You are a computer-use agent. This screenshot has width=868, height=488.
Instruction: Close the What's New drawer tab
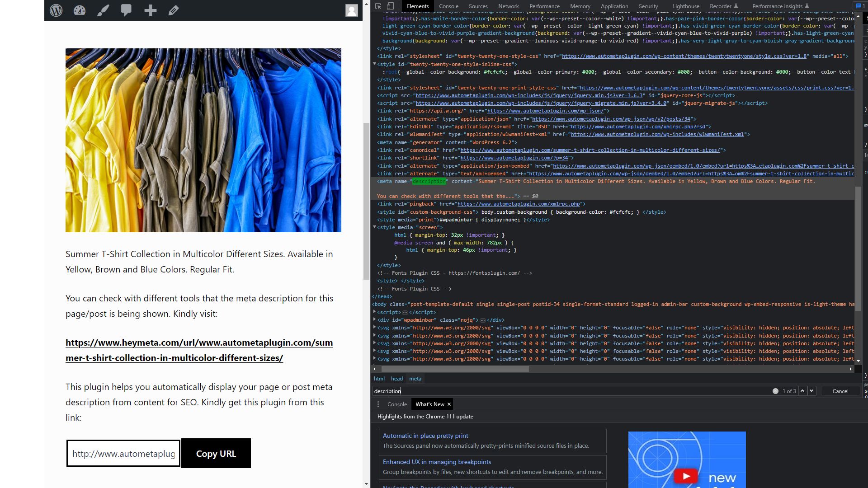click(449, 404)
